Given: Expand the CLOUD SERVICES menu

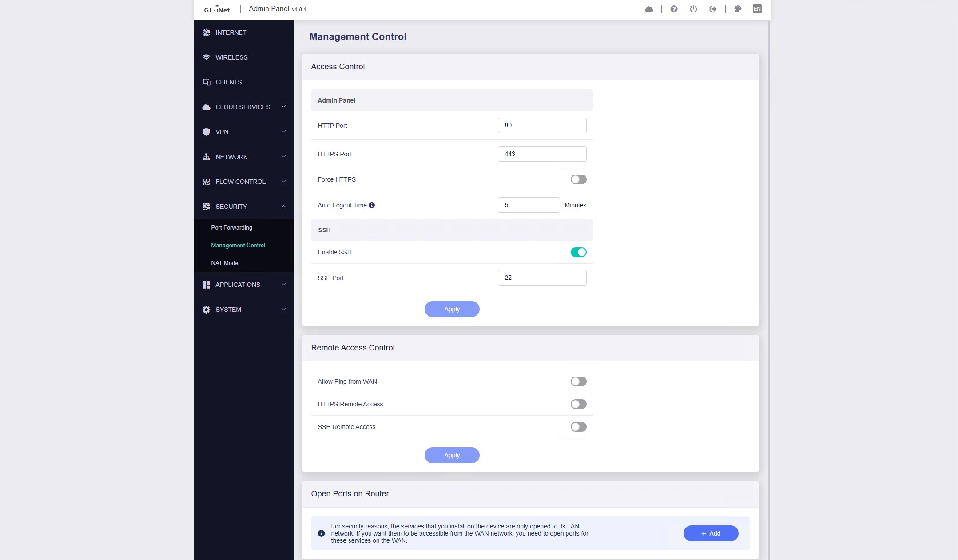Looking at the screenshot, I should (x=243, y=107).
